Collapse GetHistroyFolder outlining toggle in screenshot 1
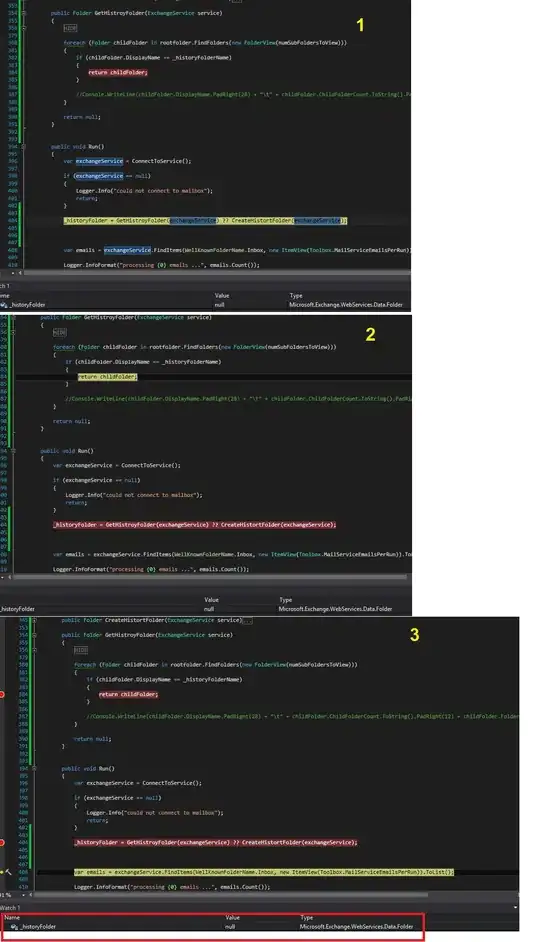The image size is (540, 942). coord(24,13)
